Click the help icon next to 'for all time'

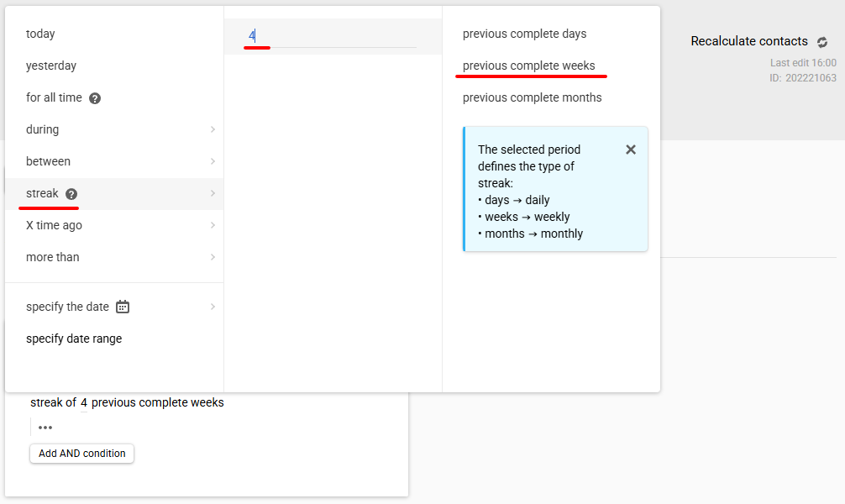[x=95, y=98]
